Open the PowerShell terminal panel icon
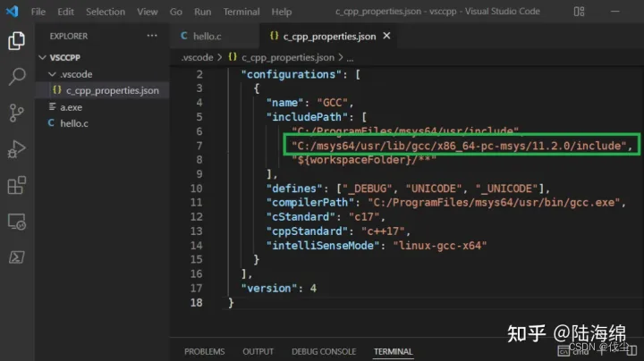This screenshot has width=644, height=361. (x=16, y=257)
